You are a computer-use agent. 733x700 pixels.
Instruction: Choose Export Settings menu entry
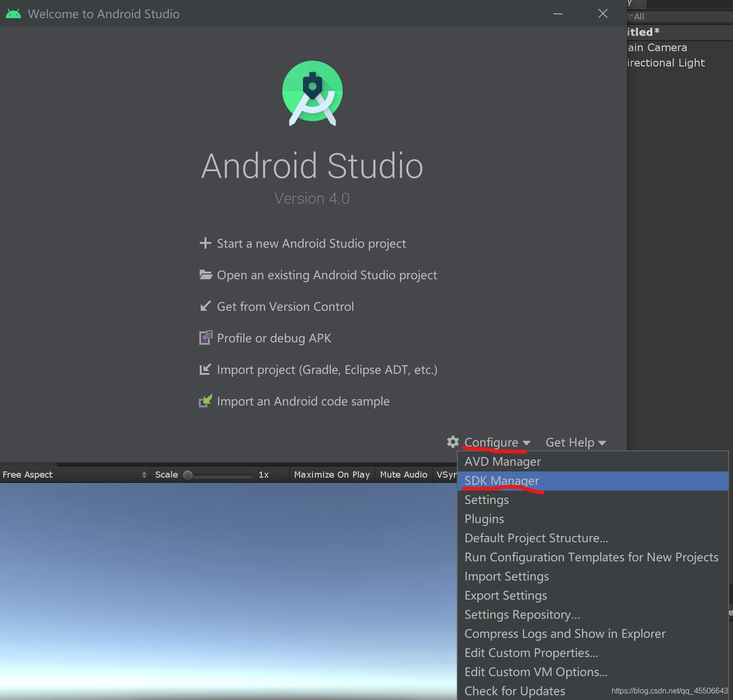593,595
